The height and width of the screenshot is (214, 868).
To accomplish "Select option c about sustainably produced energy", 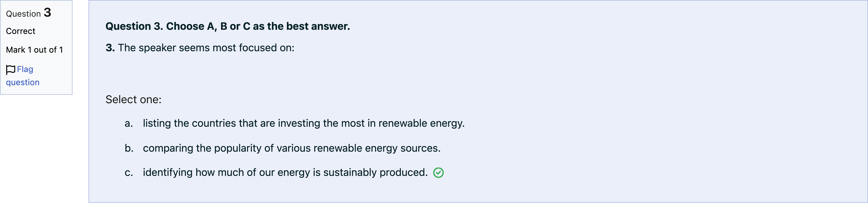I will 285,172.
